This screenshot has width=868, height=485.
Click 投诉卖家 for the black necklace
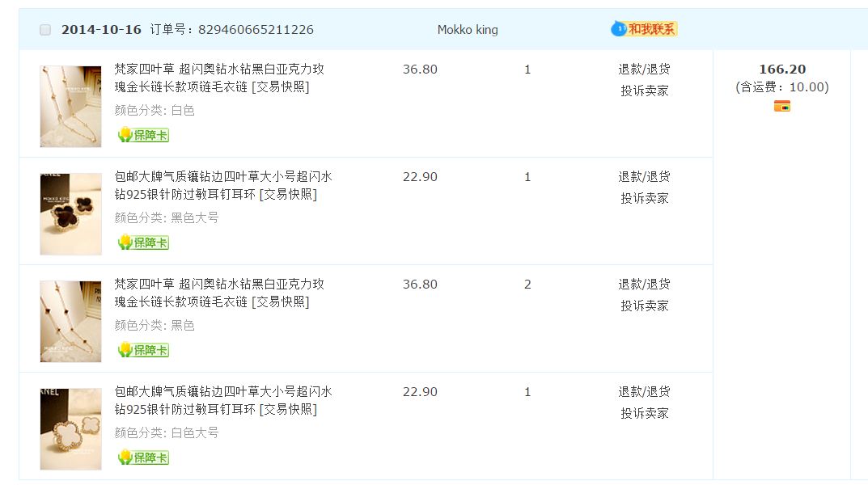[644, 306]
